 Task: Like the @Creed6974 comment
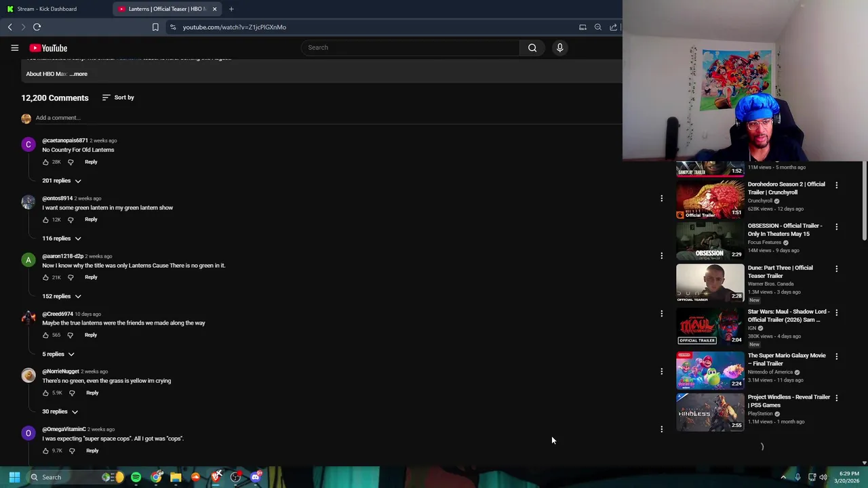pyautogui.click(x=45, y=335)
